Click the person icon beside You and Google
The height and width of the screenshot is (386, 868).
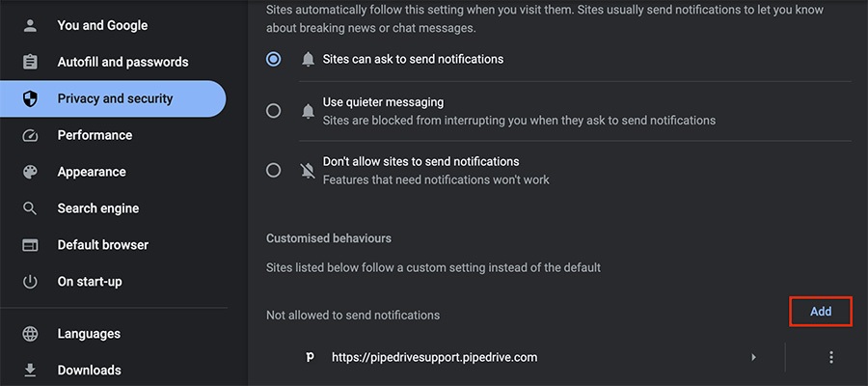pos(30,25)
